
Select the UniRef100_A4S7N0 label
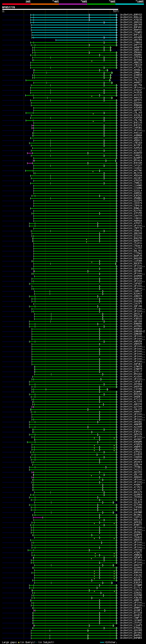coord(131,170)
